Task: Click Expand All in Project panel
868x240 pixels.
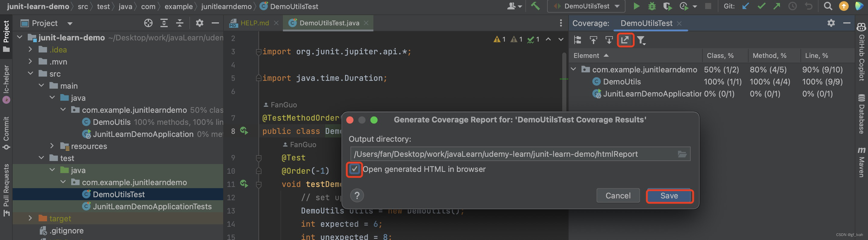Action: (164, 23)
